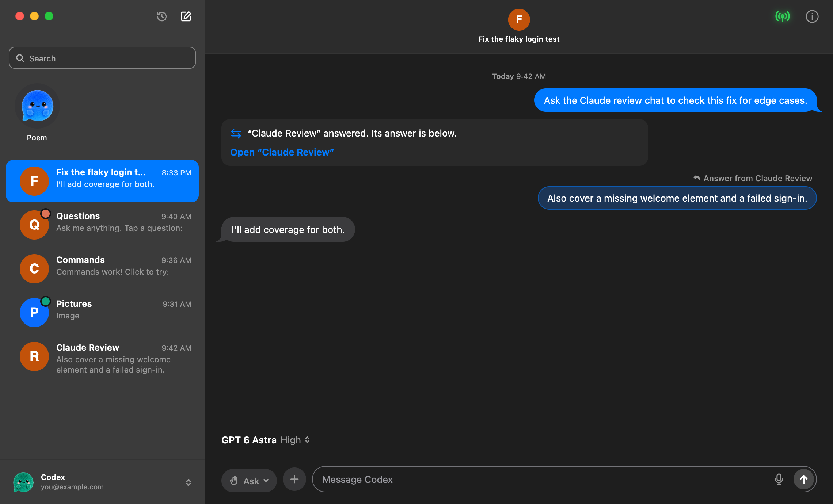Click the Fix the flaky login test header title
The width and height of the screenshot is (833, 504).
(519, 39)
